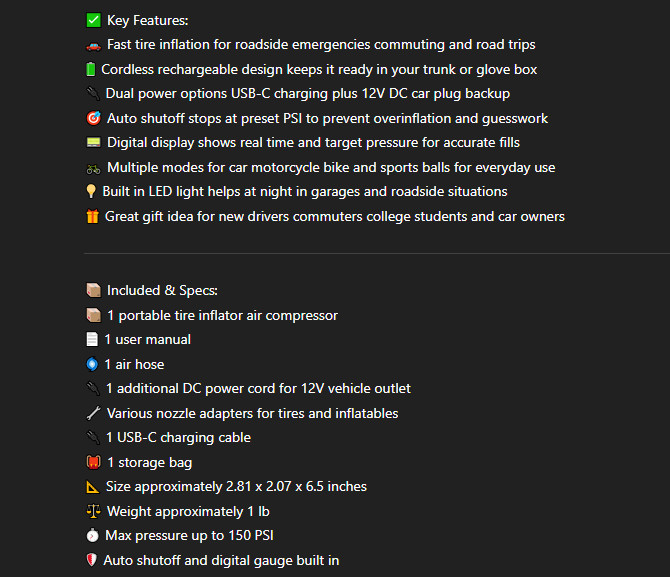Click the horizontal divider line between sections

coord(377,253)
